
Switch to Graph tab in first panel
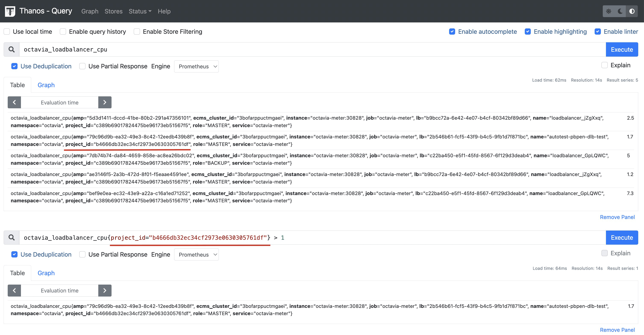point(46,85)
